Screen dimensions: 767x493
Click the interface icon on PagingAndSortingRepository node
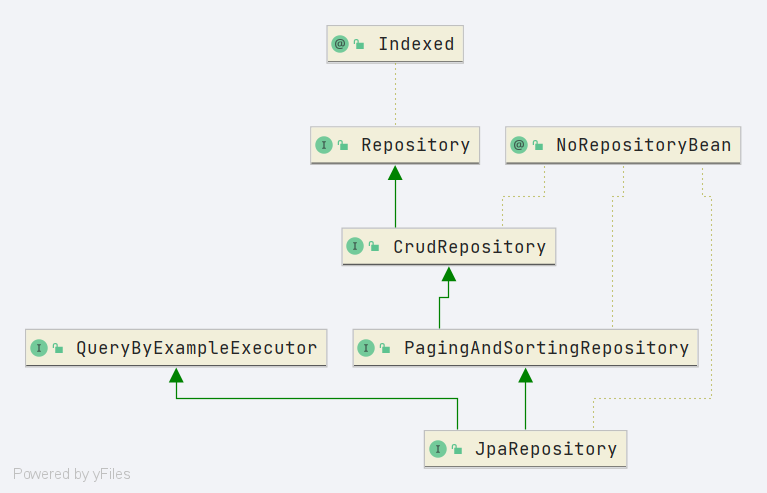point(366,348)
